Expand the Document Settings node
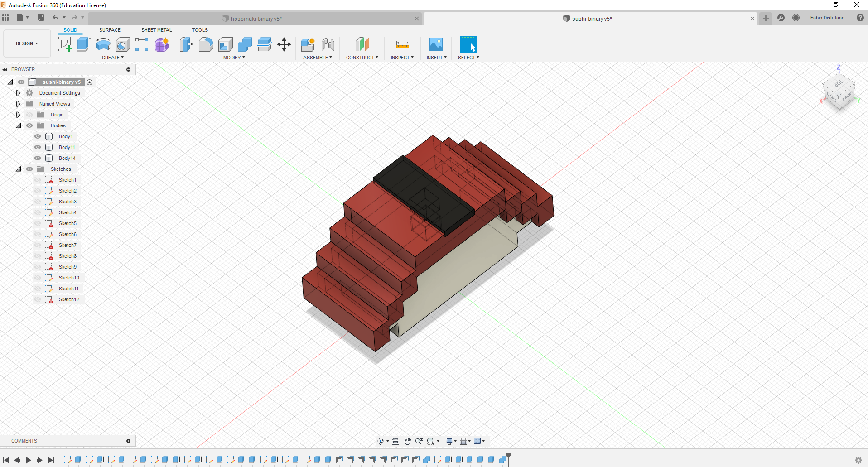 (x=18, y=93)
